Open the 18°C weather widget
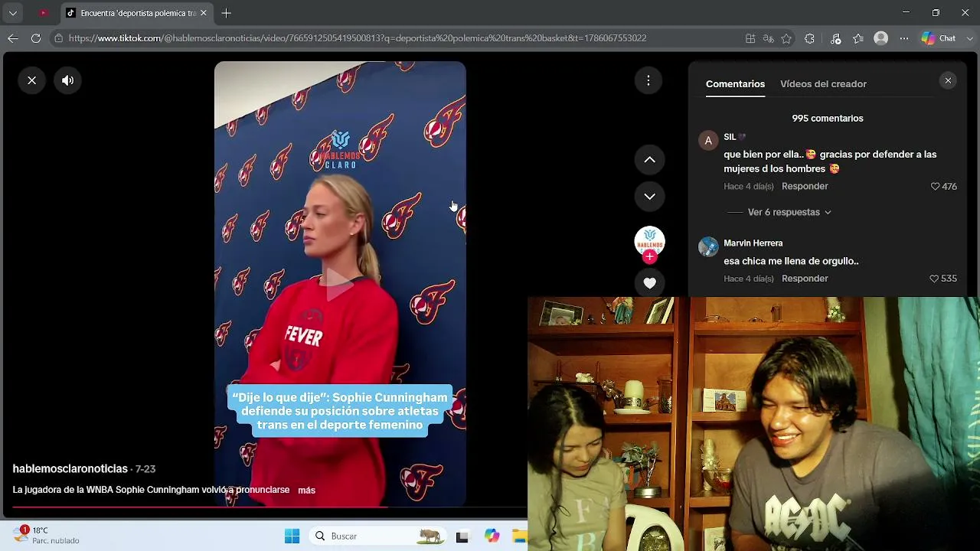Screen dimensions: 980x551 pyautogui.click(x=46, y=535)
